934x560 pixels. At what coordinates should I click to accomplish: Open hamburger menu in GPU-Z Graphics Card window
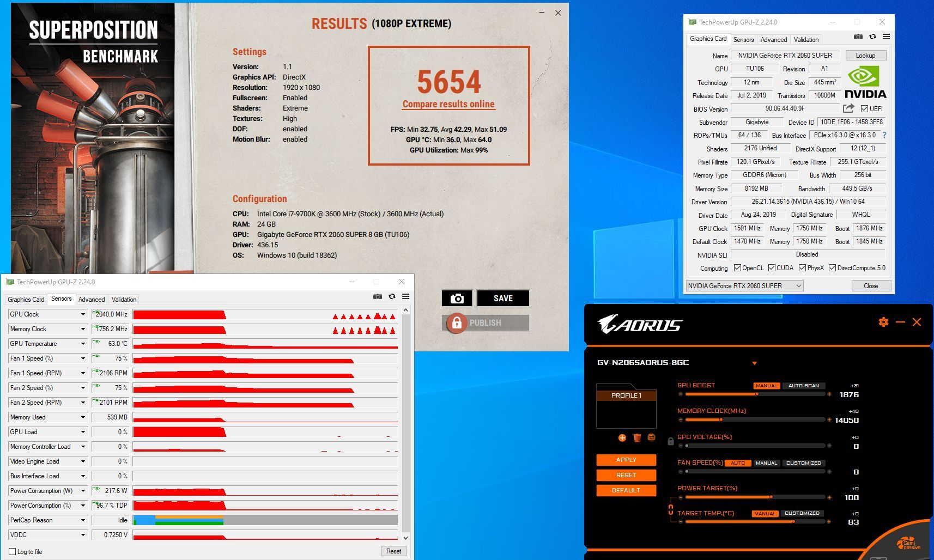pyautogui.click(x=886, y=36)
